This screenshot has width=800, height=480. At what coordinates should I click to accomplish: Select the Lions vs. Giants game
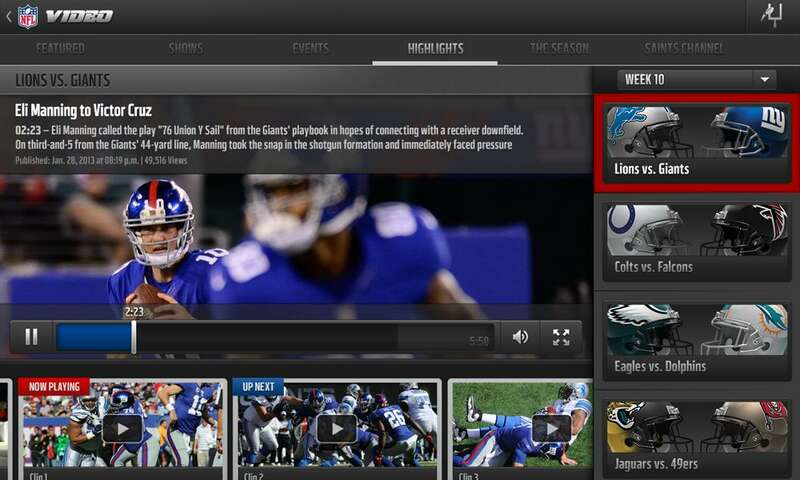(x=696, y=142)
